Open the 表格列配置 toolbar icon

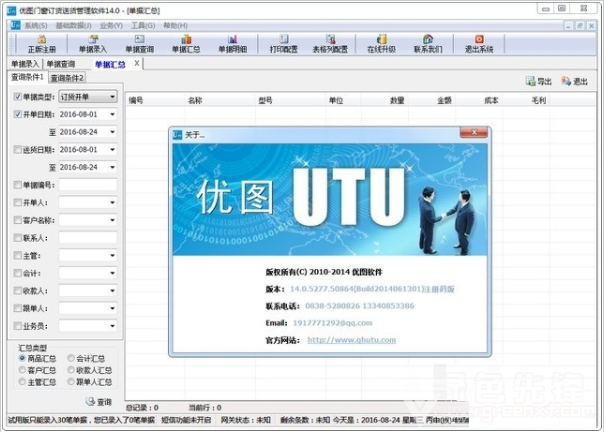[330, 44]
